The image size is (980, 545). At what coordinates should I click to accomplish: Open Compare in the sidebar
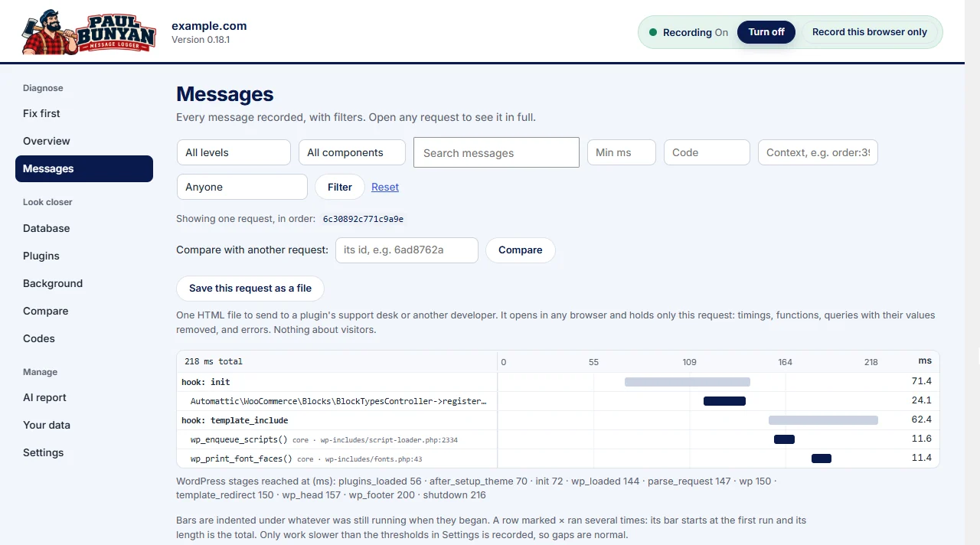[x=84, y=311]
